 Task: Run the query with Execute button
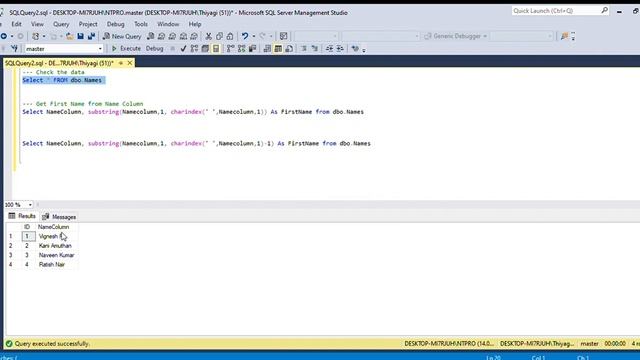pos(126,49)
